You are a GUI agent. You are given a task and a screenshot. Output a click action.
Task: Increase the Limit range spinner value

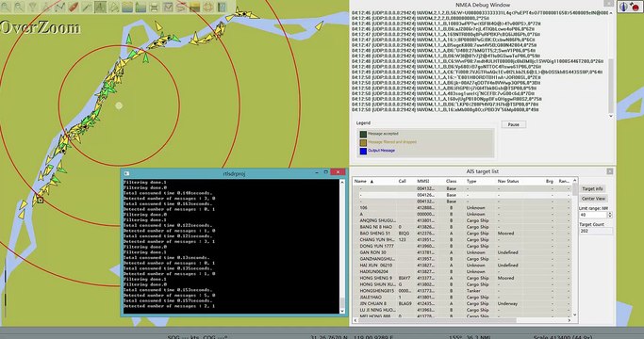click(x=609, y=213)
